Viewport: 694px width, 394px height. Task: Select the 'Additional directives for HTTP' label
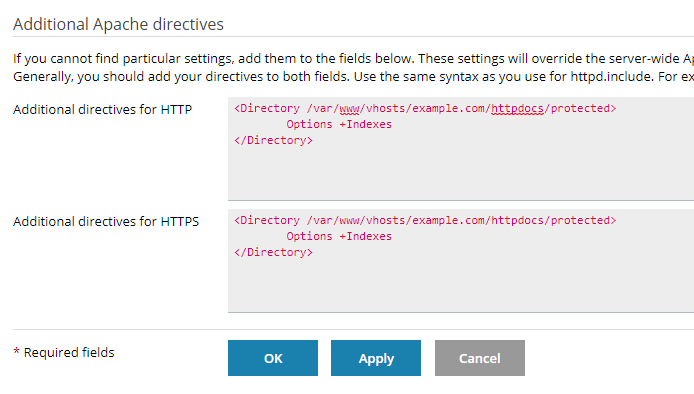point(102,109)
